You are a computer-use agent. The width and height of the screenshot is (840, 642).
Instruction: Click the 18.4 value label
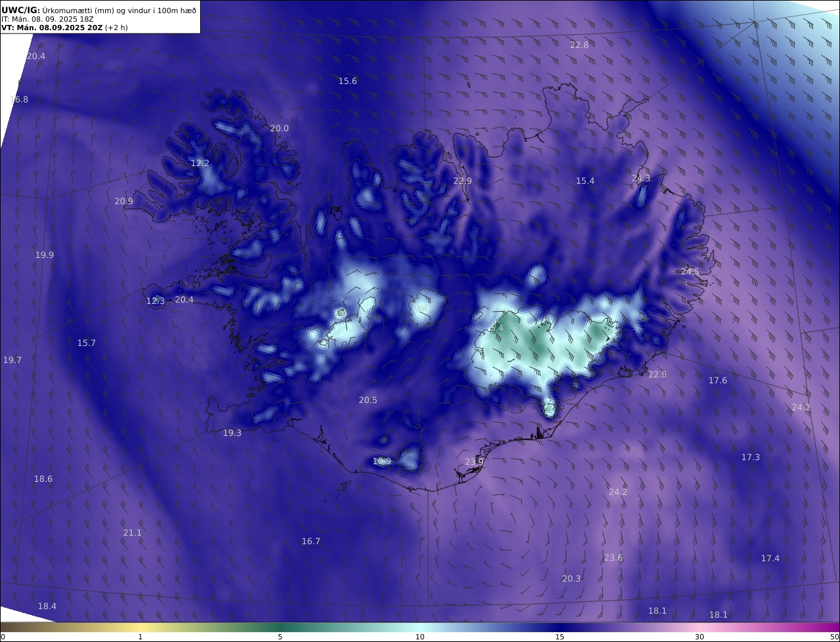coord(47,607)
